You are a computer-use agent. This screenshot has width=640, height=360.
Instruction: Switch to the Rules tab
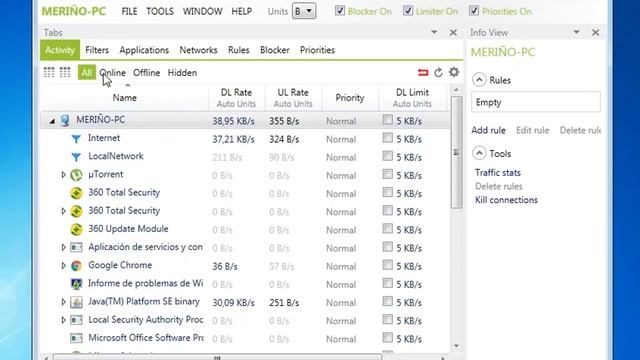click(x=239, y=50)
